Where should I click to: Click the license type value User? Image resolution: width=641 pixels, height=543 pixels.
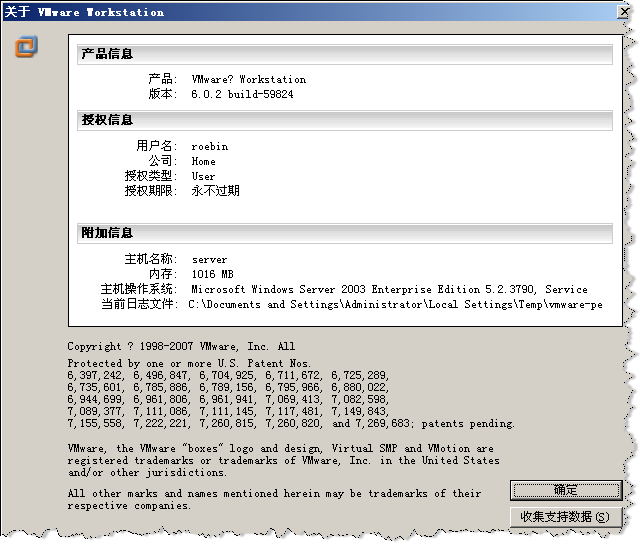click(x=203, y=176)
